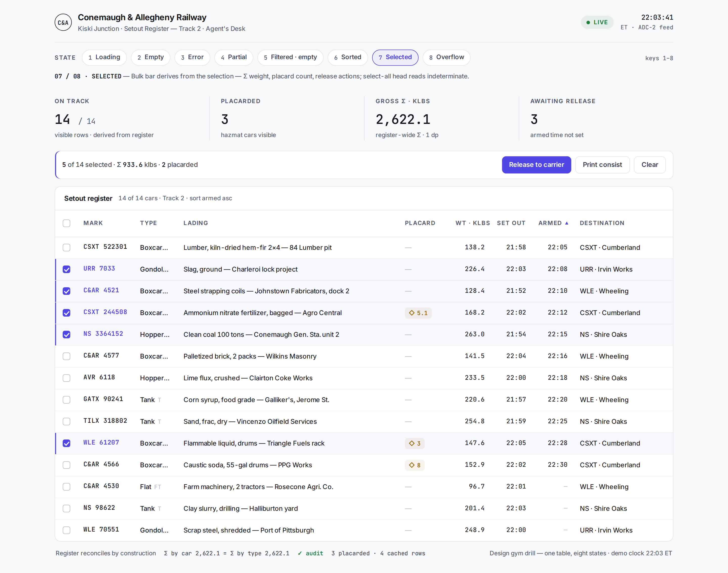Uncheck the C&AR 4521 row checkbox

66,291
